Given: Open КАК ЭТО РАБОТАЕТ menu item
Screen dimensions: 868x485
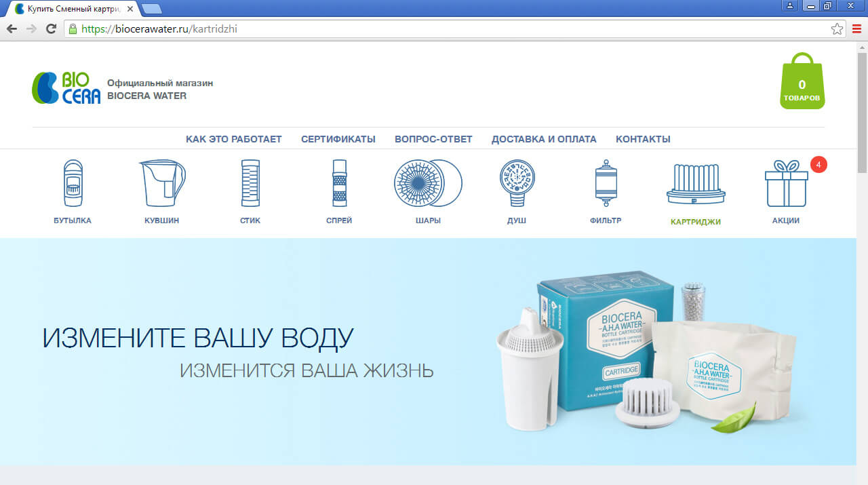Looking at the screenshot, I should coord(233,139).
